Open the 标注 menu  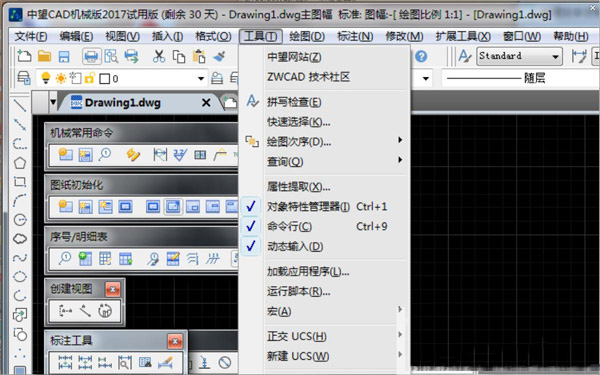pos(355,36)
